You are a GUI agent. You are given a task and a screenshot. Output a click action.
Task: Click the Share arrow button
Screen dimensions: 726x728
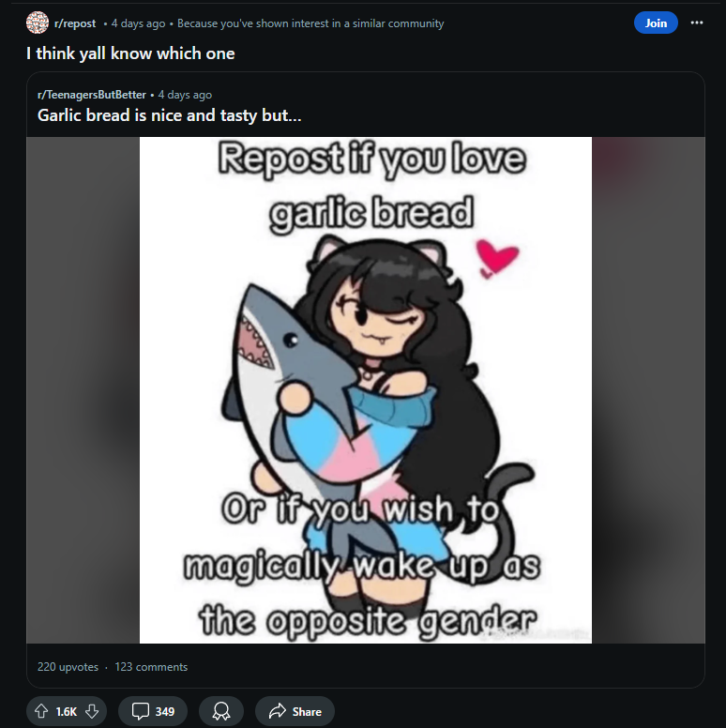[x=295, y=711]
